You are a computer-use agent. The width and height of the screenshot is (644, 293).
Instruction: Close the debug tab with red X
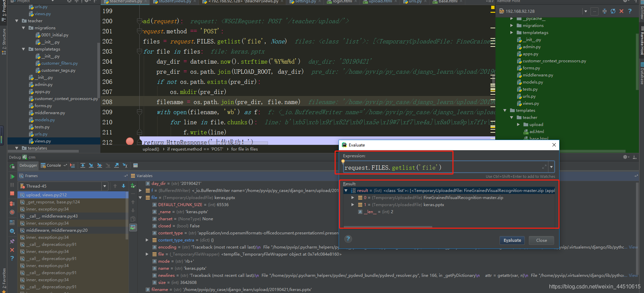[x=12, y=250]
